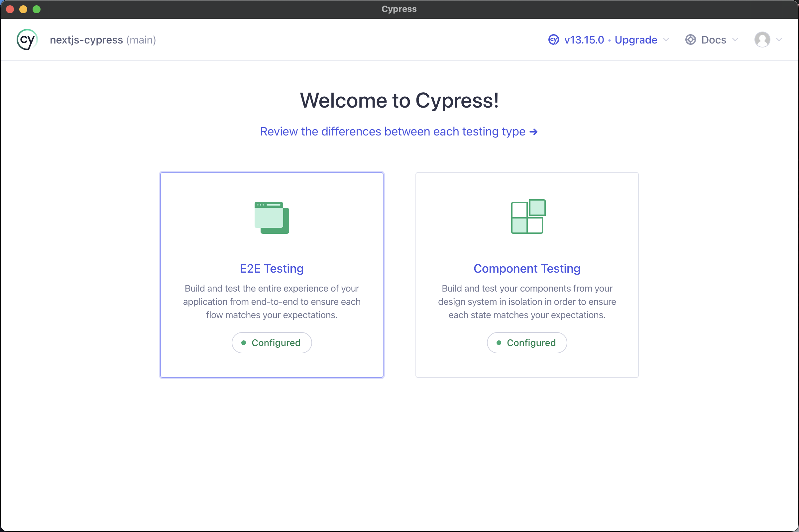Select the E2E Testing heading
This screenshot has height=532, width=799.
[272, 268]
